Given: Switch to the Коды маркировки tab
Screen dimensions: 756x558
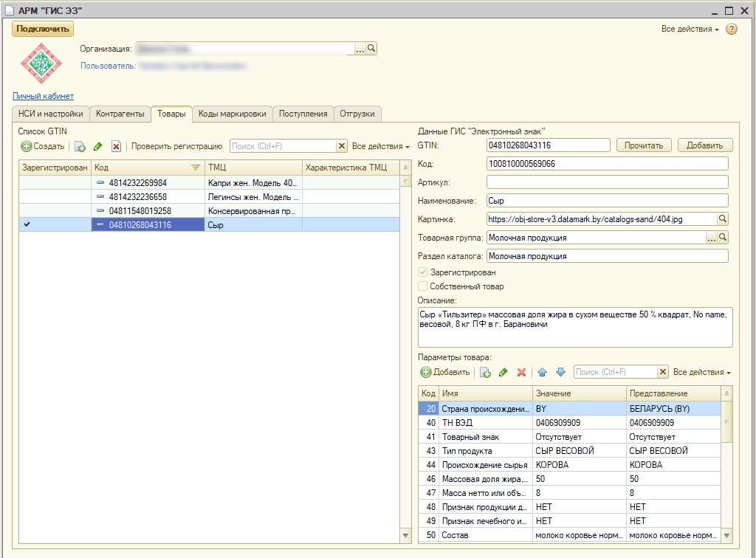Looking at the screenshot, I should pos(233,114).
